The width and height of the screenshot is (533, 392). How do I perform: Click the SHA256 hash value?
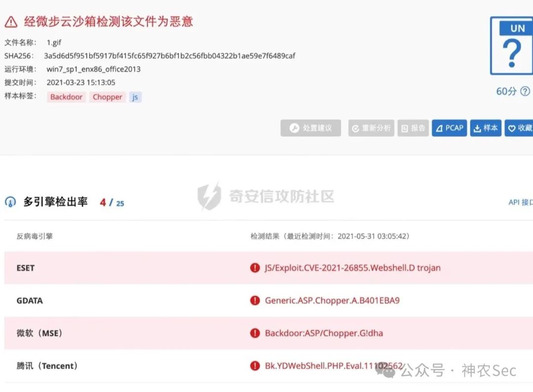click(x=169, y=55)
